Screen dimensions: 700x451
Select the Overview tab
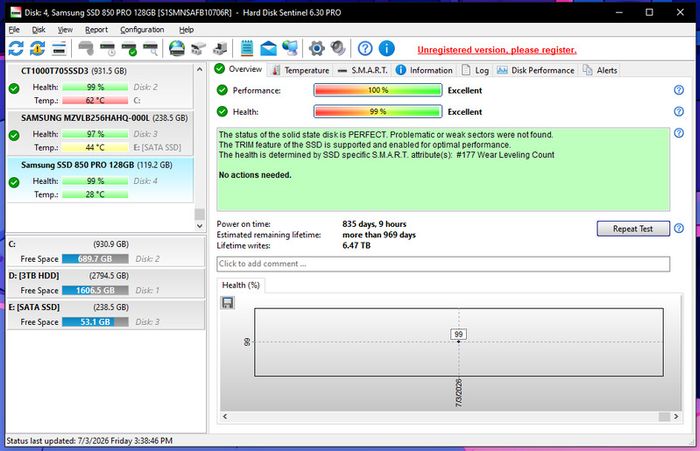point(238,69)
